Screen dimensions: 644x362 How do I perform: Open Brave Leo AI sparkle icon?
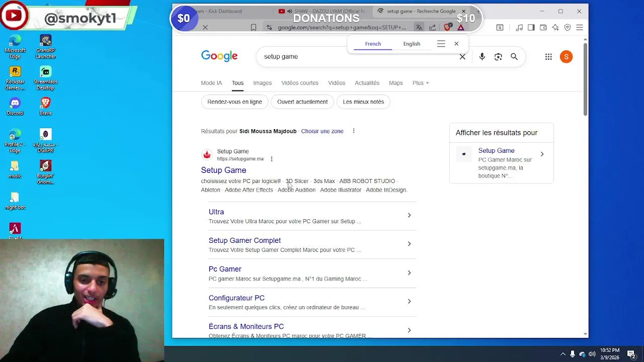click(x=555, y=27)
